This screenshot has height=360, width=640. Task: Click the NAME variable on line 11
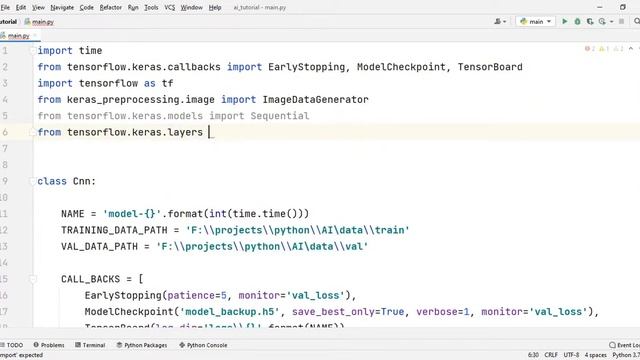tap(73, 214)
